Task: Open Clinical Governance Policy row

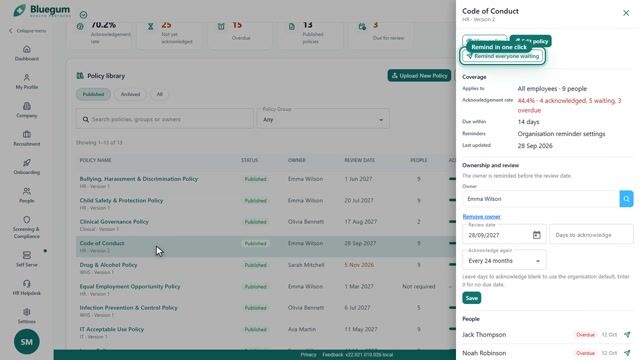Action: point(265,225)
